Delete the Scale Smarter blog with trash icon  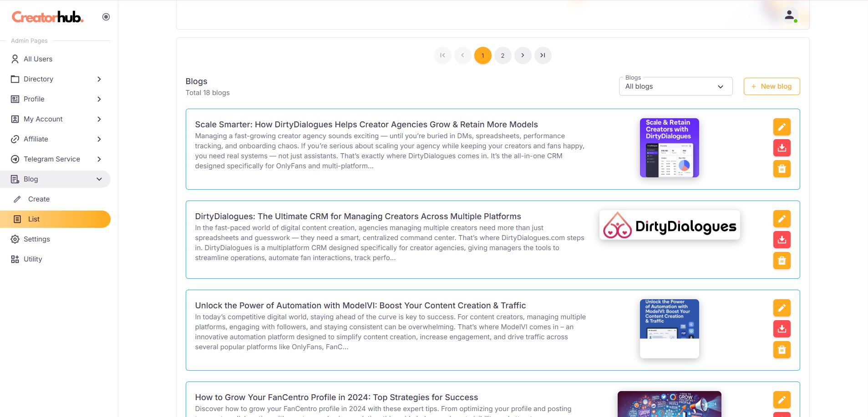[782, 169]
